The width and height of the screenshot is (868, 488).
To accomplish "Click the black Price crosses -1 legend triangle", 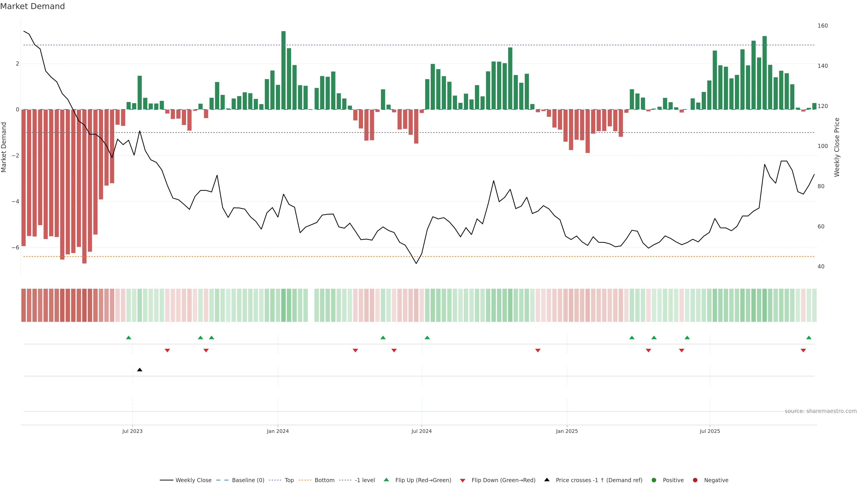I will point(547,480).
